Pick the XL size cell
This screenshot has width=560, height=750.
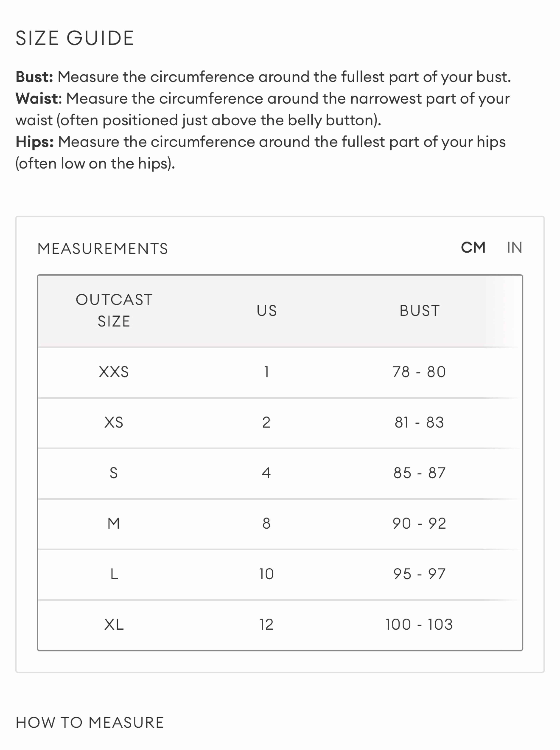tap(114, 625)
